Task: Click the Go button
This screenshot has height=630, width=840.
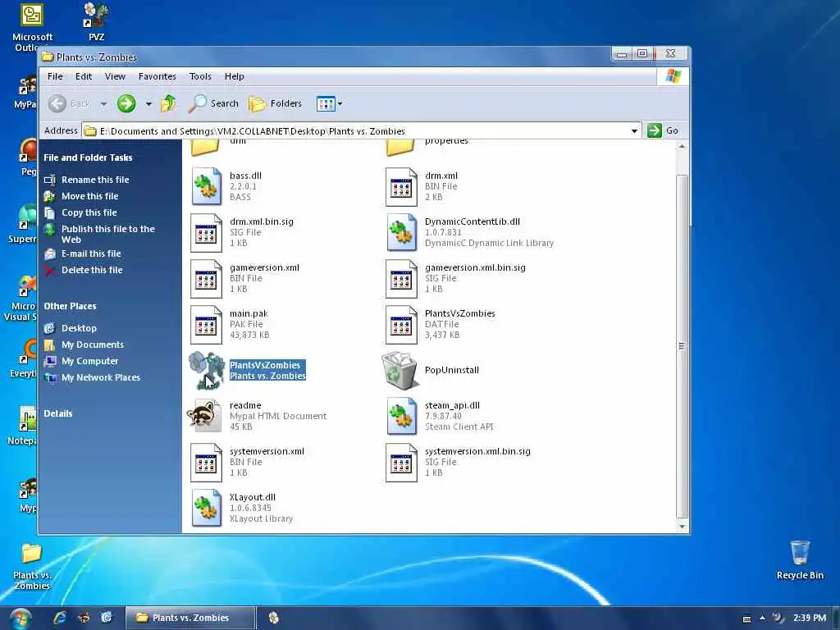Action: 663,130
